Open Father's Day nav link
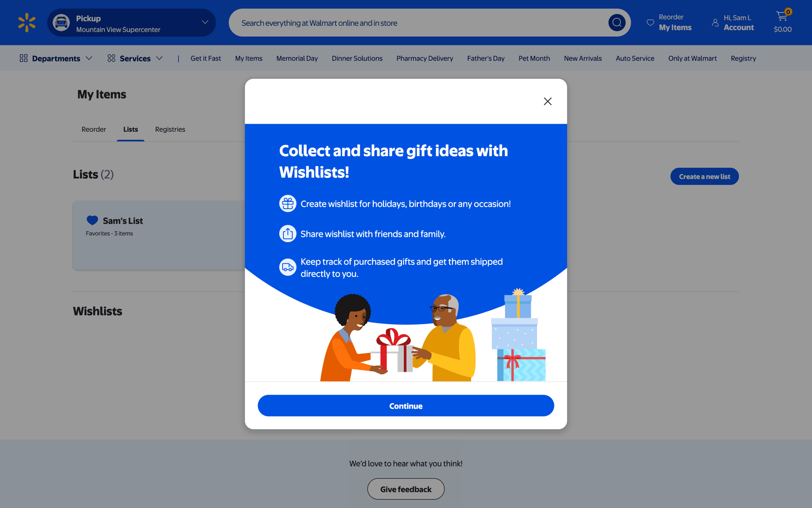 click(x=486, y=58)
